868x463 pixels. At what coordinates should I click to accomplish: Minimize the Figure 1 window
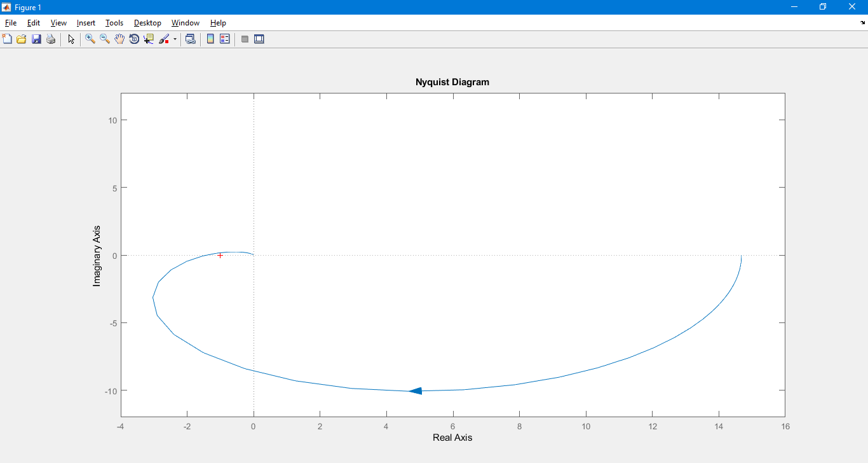point(794,7)
